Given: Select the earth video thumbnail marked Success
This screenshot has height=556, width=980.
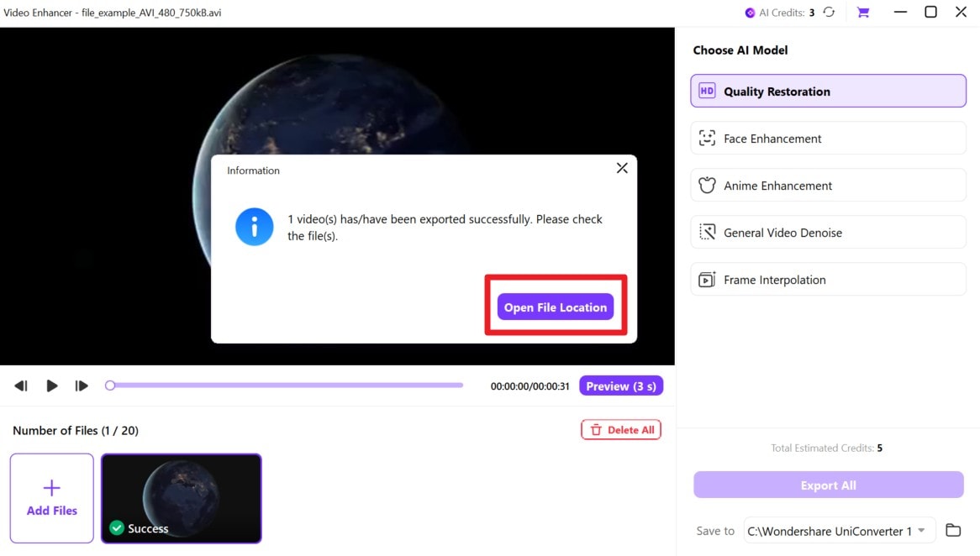Looking at the screenshot, I should tap(181, 498).
